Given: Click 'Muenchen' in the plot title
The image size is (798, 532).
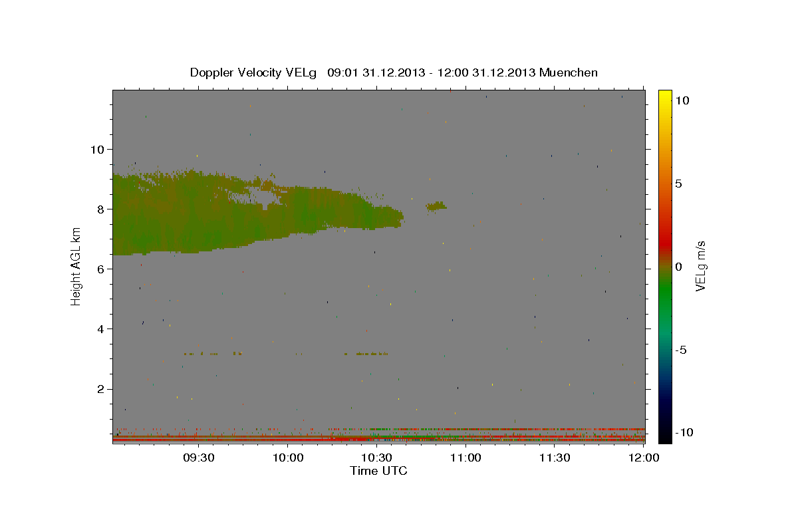Looking at the screenshot, I should (x=569, y=72).
